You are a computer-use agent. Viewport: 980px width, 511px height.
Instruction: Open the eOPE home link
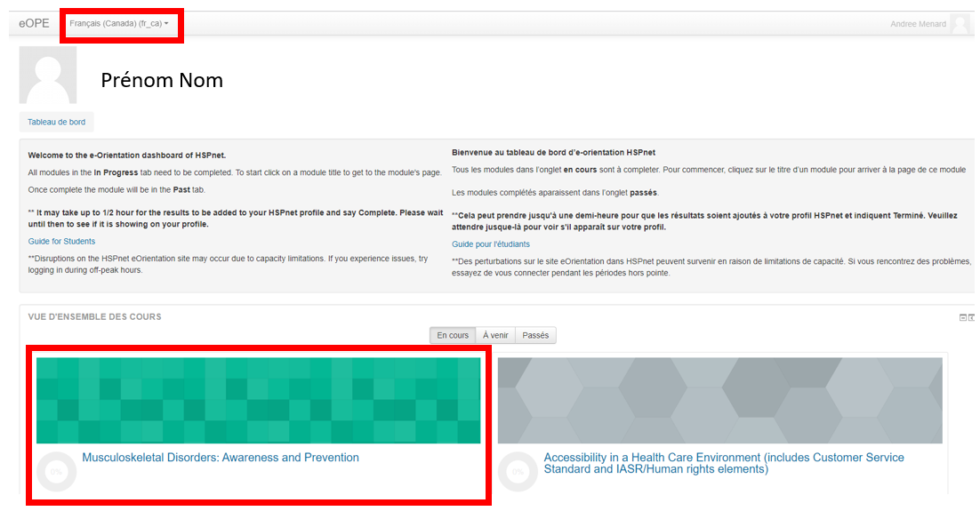pyautogui.click(x=34, y=23)
